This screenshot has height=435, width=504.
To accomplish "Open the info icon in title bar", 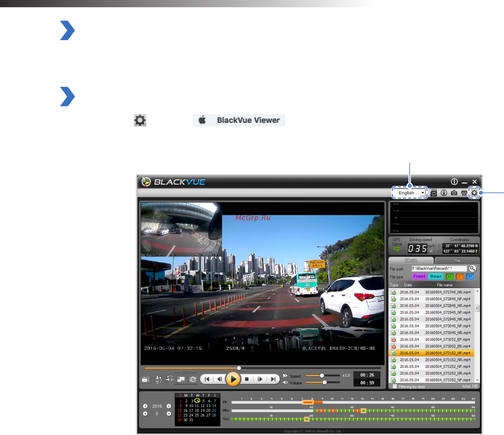I will (454, 182).
